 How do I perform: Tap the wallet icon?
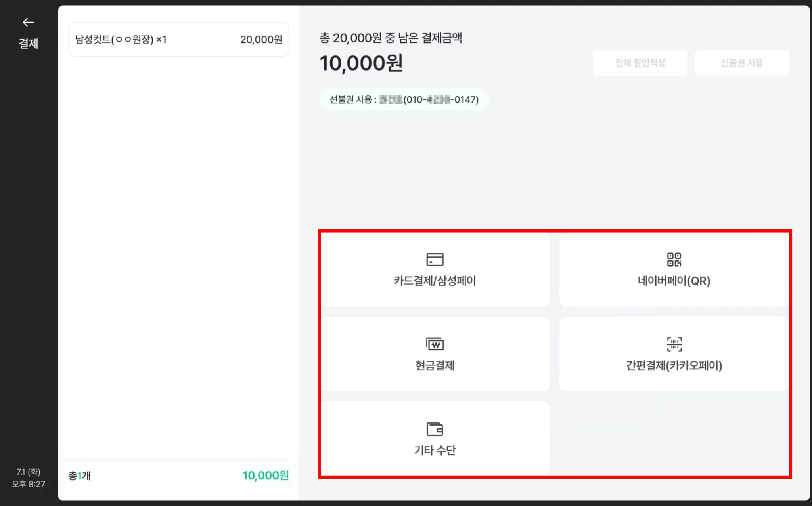click(435, 429)
